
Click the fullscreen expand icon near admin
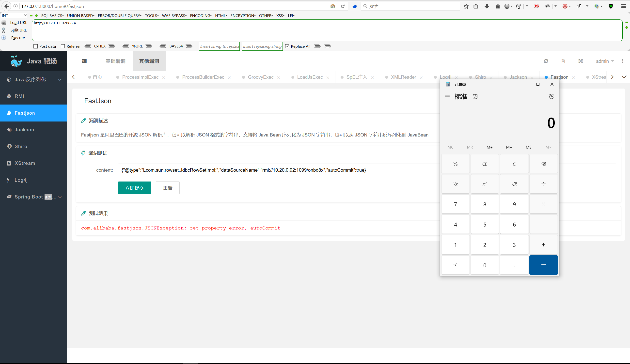point(581,61)
